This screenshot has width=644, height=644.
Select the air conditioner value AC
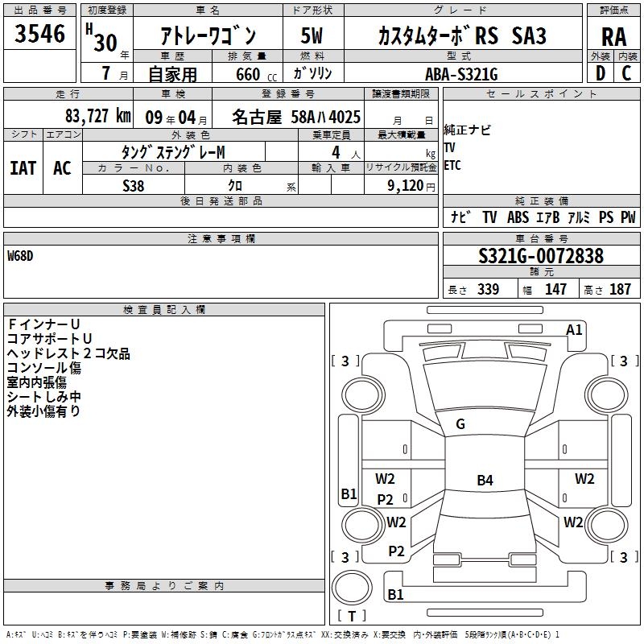(x=62, y=168)
